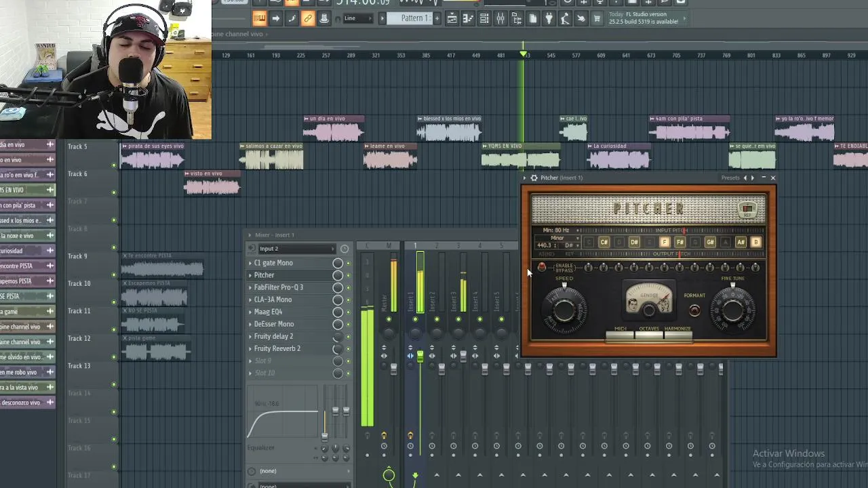This screenshot has width=868, height=488.
Task: Select the 'YOMS EN VIVO' audio clip
Action: pyautogui.click(x=521, y=156)
